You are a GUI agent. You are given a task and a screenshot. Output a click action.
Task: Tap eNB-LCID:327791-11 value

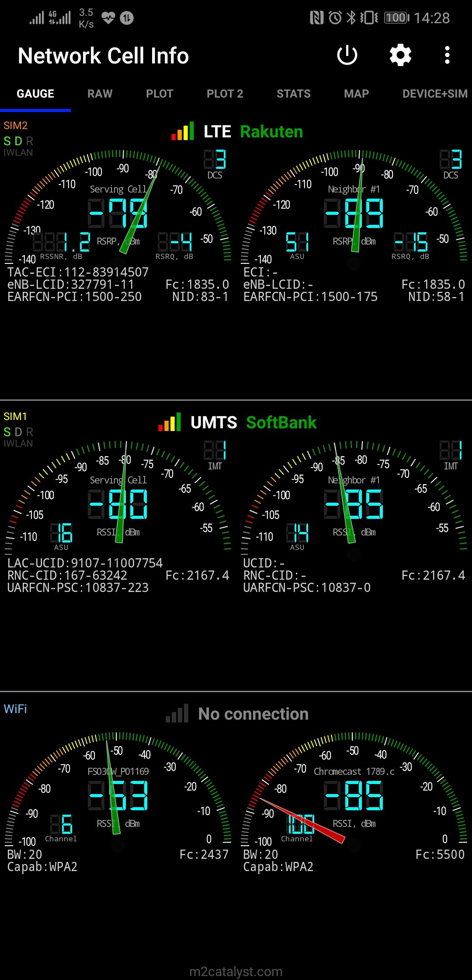71,284
